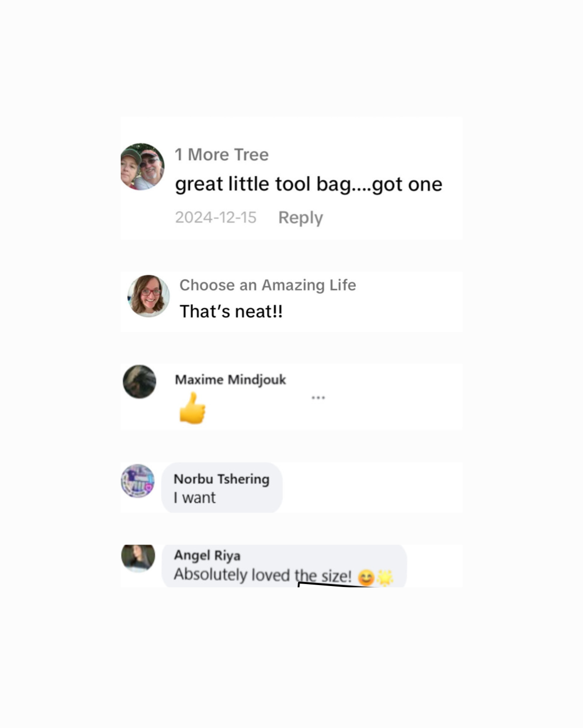Open Maxime Mindjouk's dark profile avatar
This screenshot has width=583, height=728.
pyautogui.click(x=139, y=381)
